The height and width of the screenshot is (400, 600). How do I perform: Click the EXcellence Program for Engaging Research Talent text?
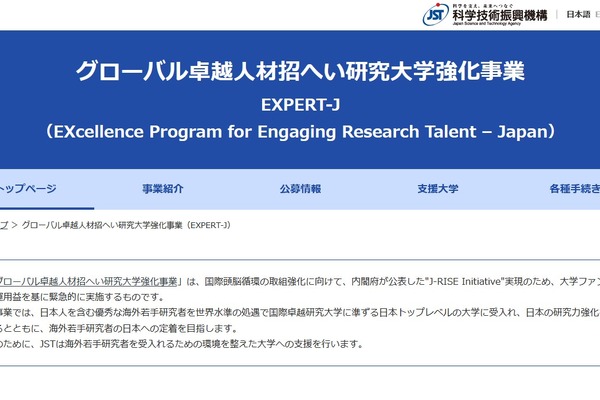(300, 132)
